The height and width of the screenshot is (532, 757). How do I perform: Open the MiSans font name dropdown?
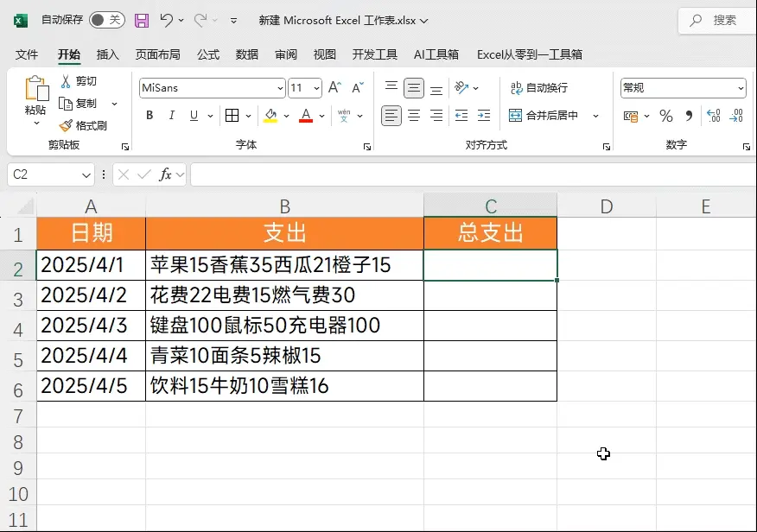click(280, 88)
